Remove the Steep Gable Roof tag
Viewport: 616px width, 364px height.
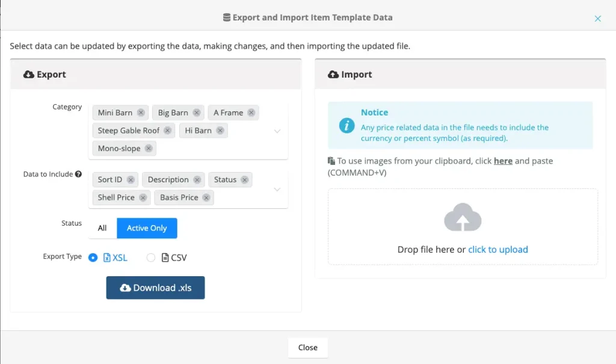[168, 131]
